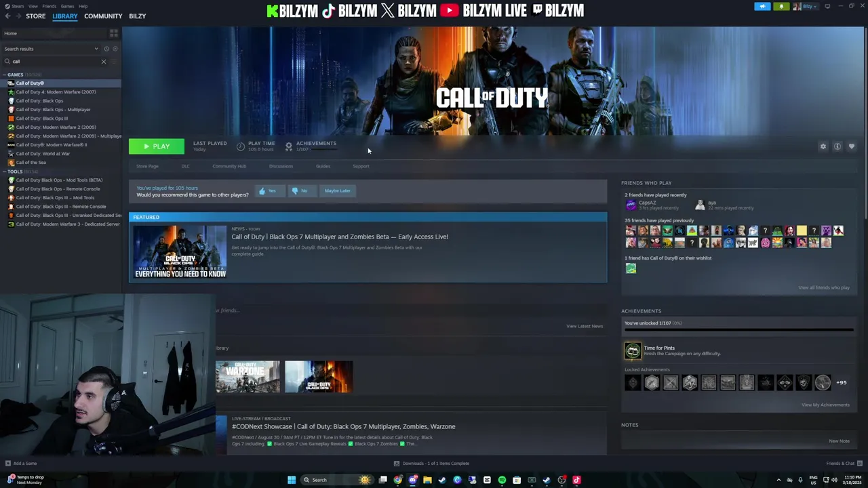The image size is (868, 488).
Task: Open Friends & Chat icon
Action: tap(859, 464)
